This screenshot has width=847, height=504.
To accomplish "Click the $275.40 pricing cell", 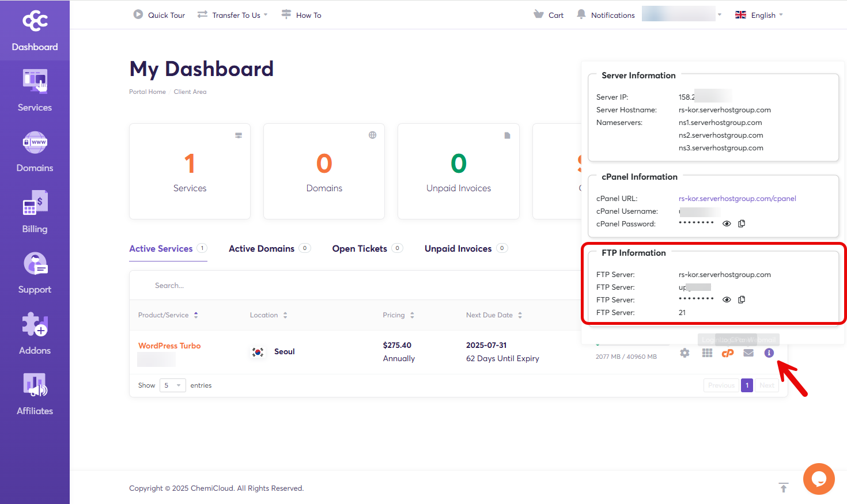I will click(x=397, y=346).
